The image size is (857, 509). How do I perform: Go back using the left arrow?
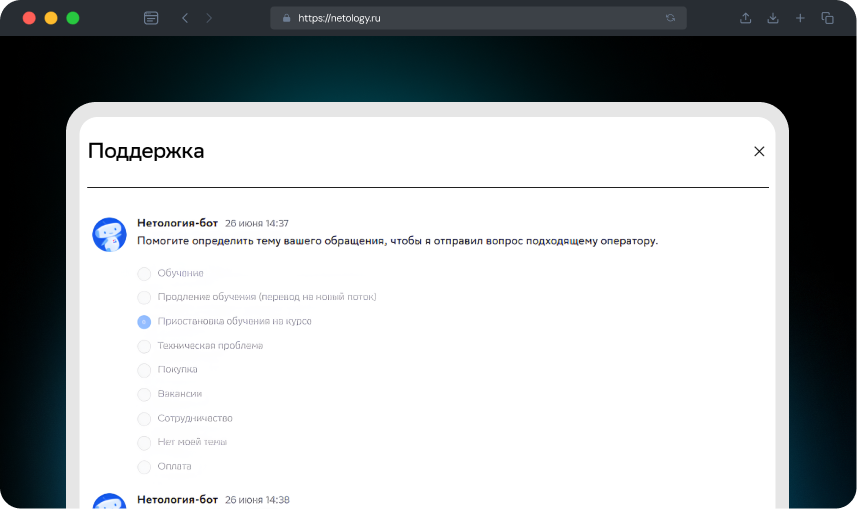185,18
